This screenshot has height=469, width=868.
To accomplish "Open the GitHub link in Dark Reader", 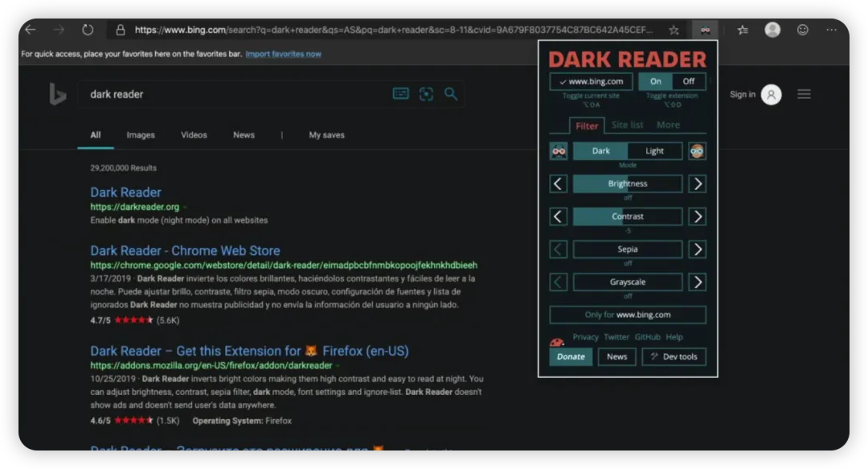I will 647,337.
